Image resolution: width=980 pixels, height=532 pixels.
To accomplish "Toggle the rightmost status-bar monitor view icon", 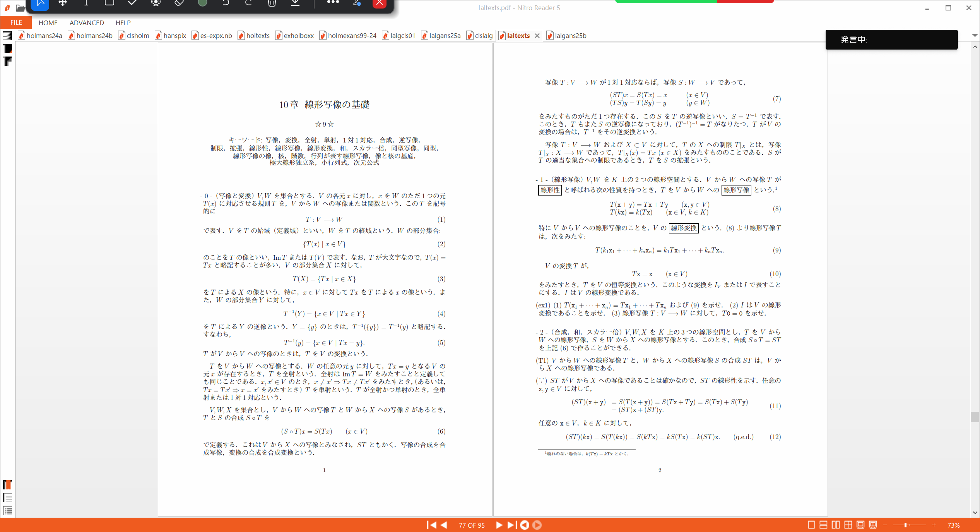I will pos(873,525).
